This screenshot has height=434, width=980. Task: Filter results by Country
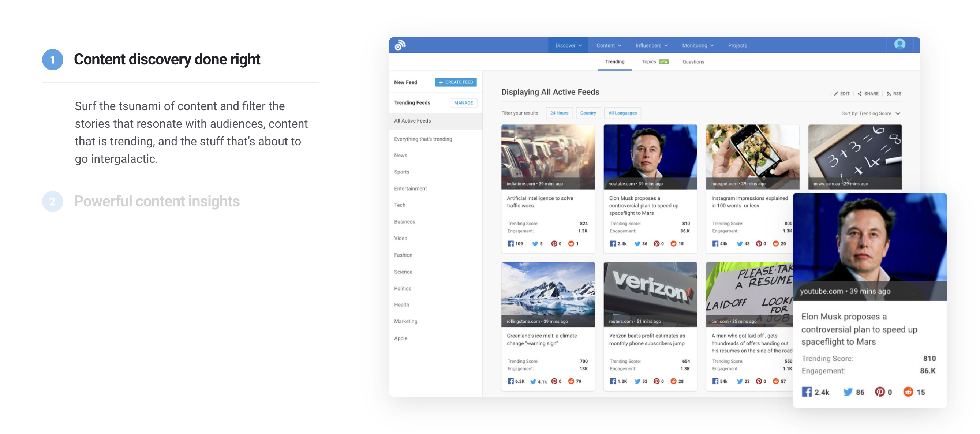587,113
